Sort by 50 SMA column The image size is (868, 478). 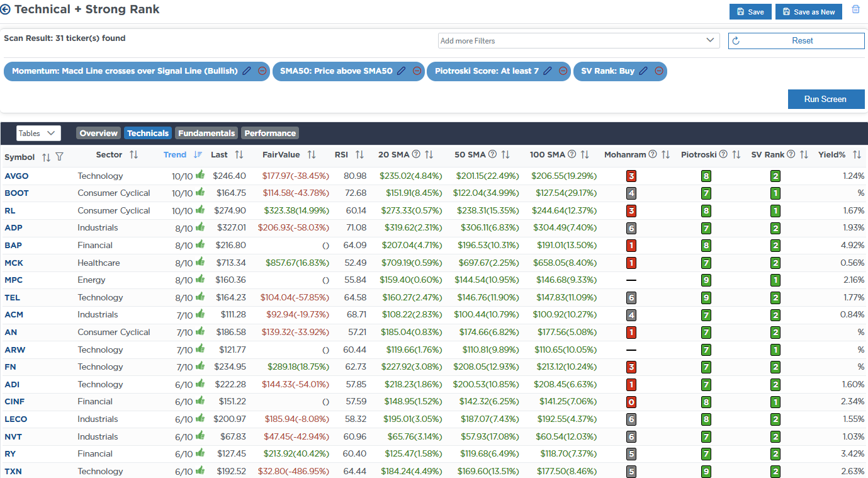tap(505, 154)
